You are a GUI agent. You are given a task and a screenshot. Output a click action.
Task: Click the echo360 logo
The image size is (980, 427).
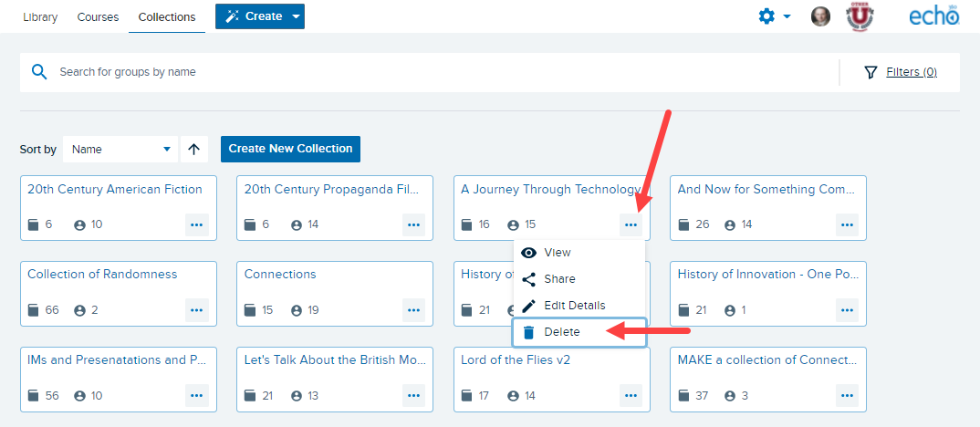coord(933,16)
